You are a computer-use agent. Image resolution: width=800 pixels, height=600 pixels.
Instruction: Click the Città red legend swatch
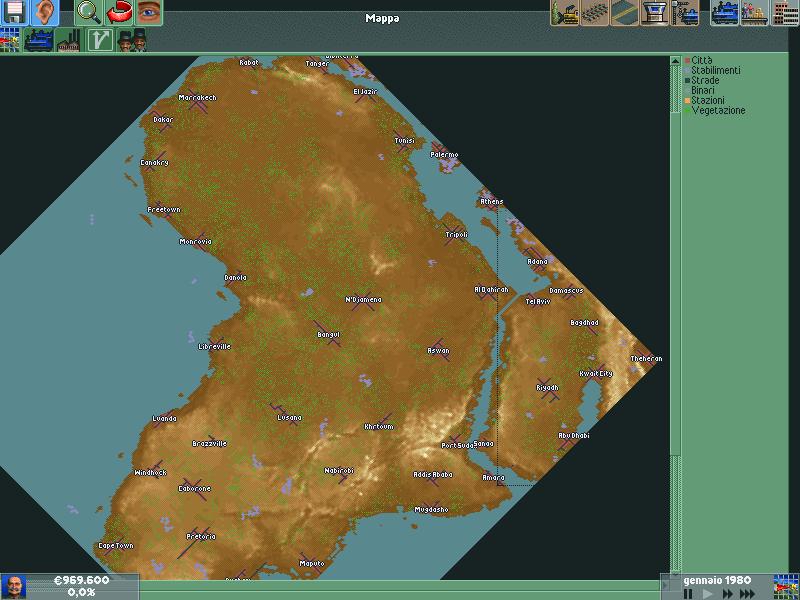[687, 60]
